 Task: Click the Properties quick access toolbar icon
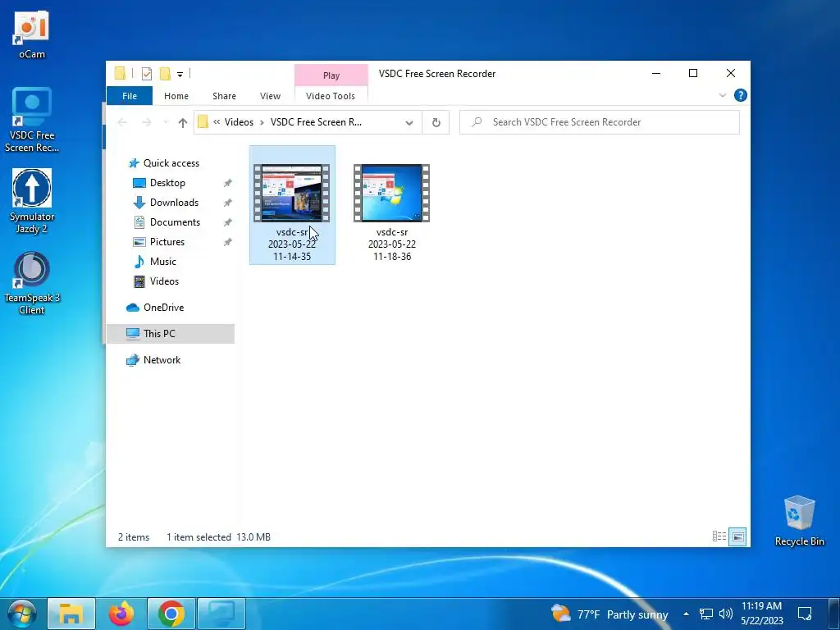[146, 74]
